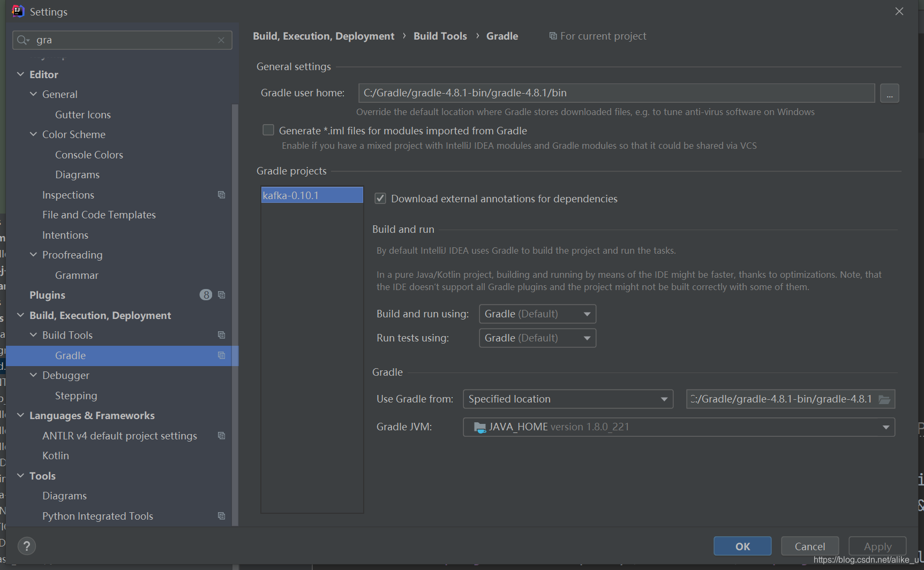This screenshot has width=924, height=570.
Task: Click the OK button
Action: click(742, 546)
